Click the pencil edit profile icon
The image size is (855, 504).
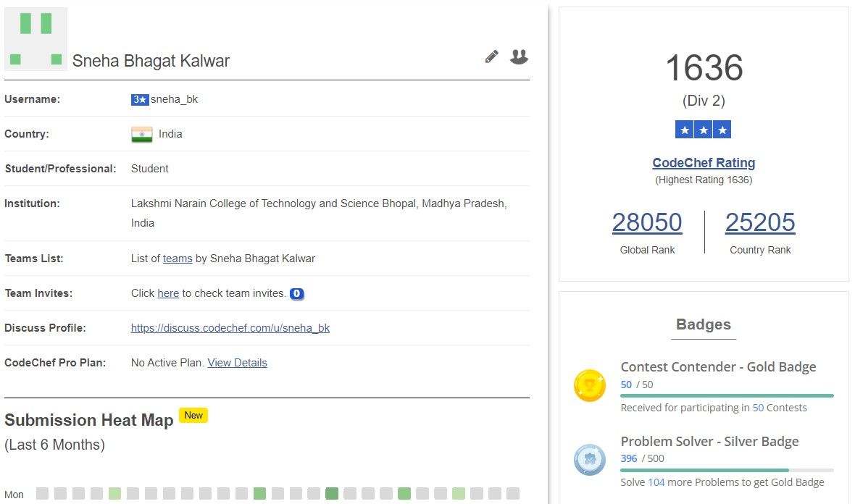pyautogui.click(x=492, y=56)
